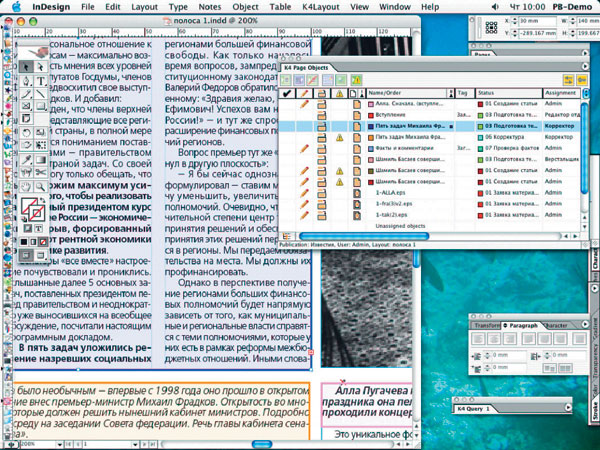The image size is (600, 450).
Task: Click yellow warning icon in K4 toolbar
Action: click(x=356, y=80)
